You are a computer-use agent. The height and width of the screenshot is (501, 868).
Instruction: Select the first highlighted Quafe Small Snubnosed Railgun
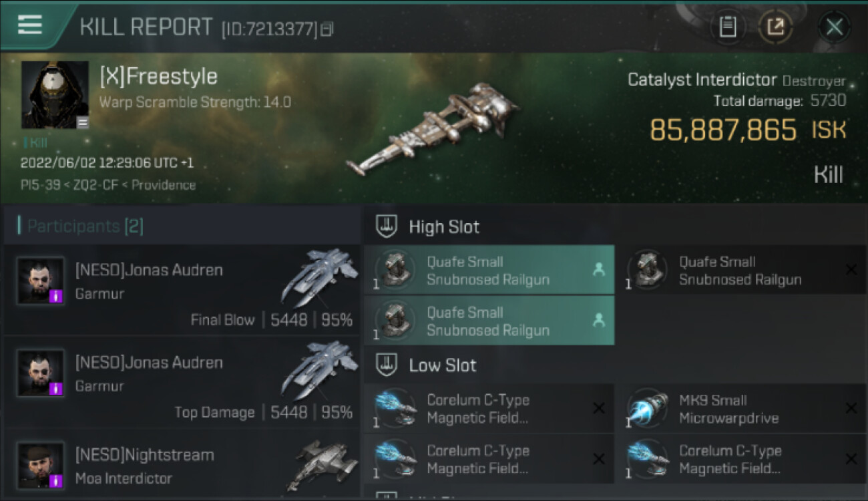(x=489, y=270)
